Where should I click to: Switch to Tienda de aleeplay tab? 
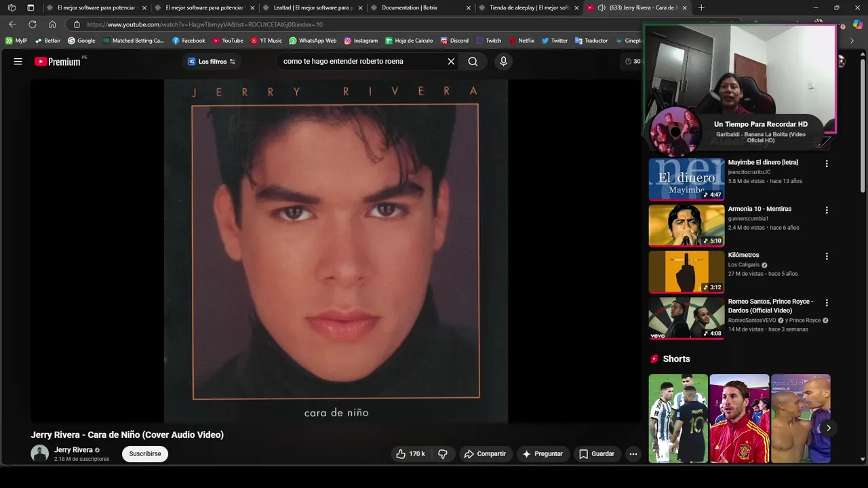[528, 7]
